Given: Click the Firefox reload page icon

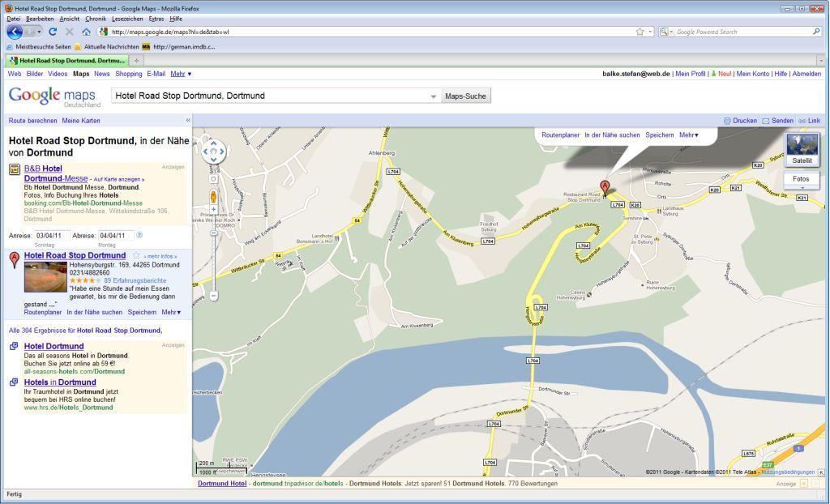Looking at the screenshot, I should (x=53, y=32).
